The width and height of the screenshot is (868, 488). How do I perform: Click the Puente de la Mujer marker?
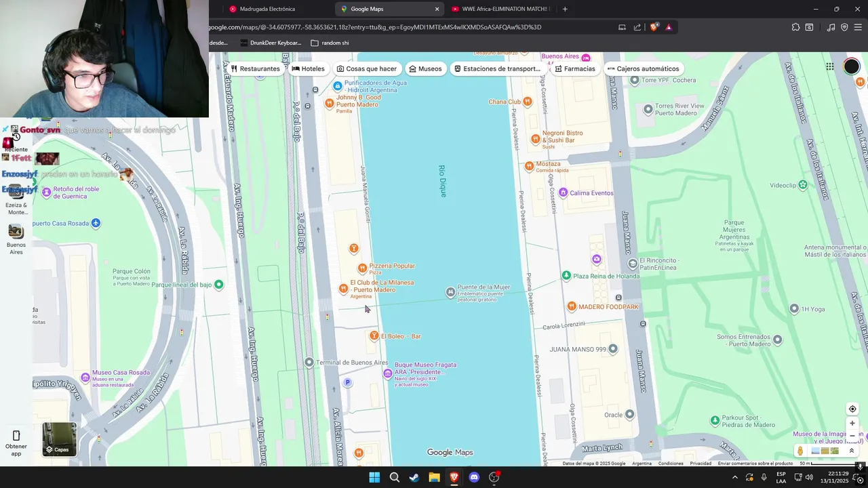point(450,292)
